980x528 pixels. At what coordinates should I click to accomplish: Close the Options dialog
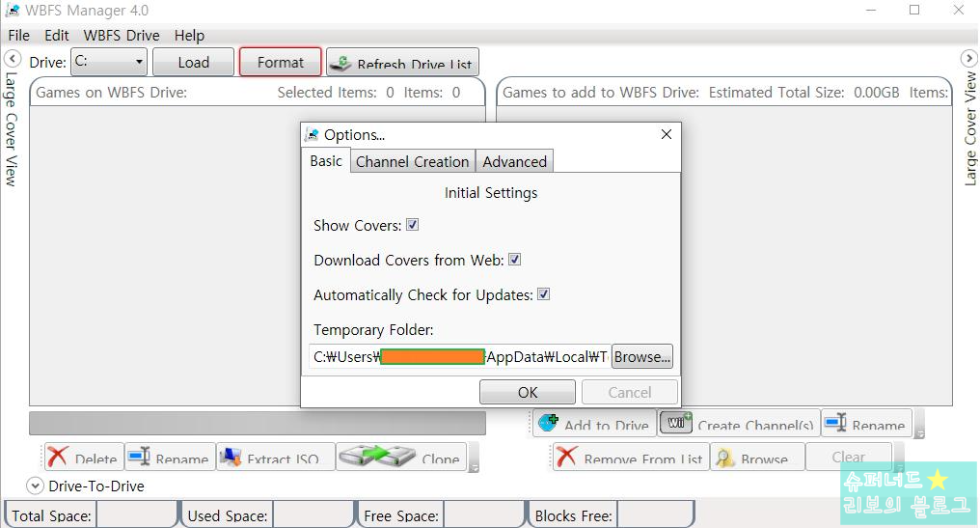pyautogui.click(x=667, y=134)
